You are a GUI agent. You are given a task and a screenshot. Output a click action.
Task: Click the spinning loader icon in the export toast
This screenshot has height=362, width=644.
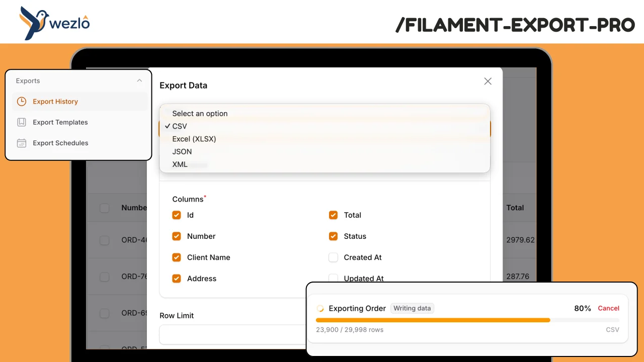click(x=320, y=308)
